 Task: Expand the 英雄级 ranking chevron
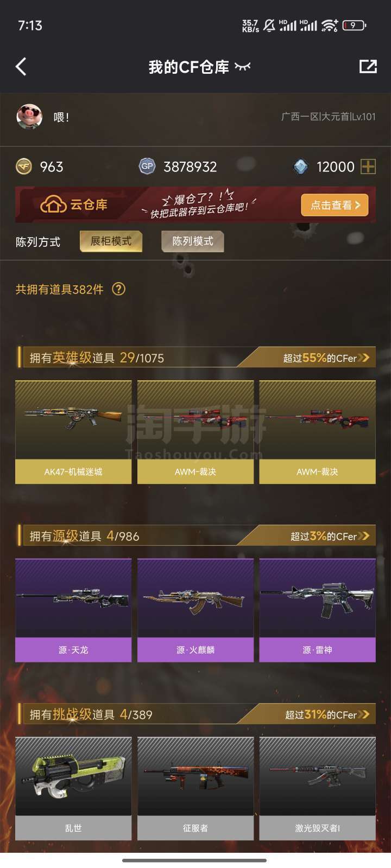click(x=364, y=358)
